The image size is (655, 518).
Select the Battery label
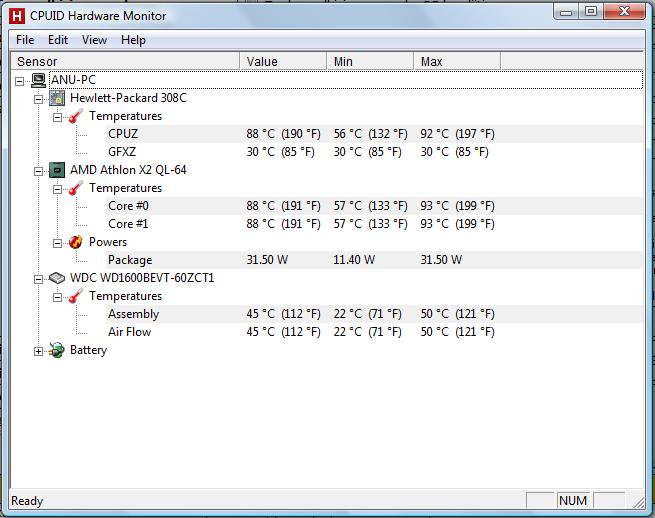tap(89, 350)
